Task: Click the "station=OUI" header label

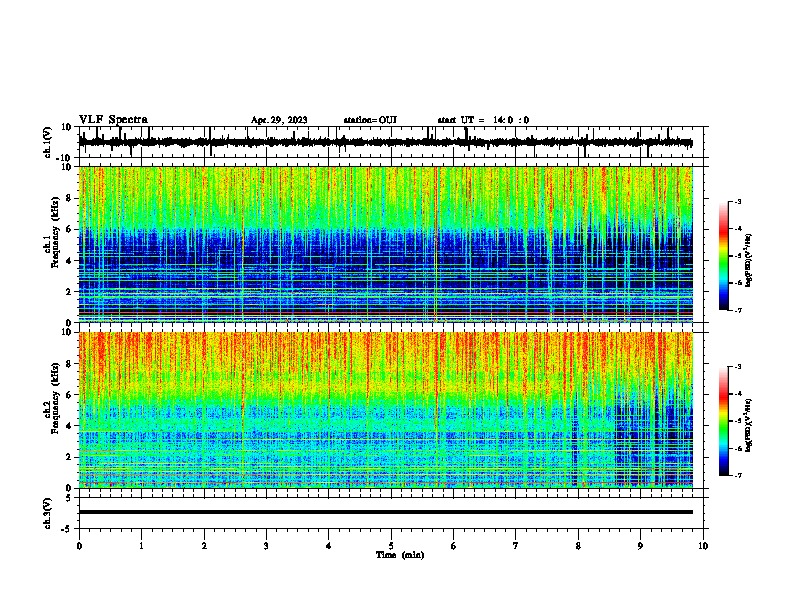Action: point(370,120)
